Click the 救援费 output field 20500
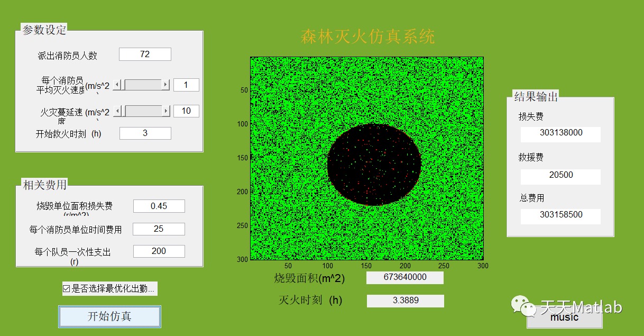 pos(561,176)
